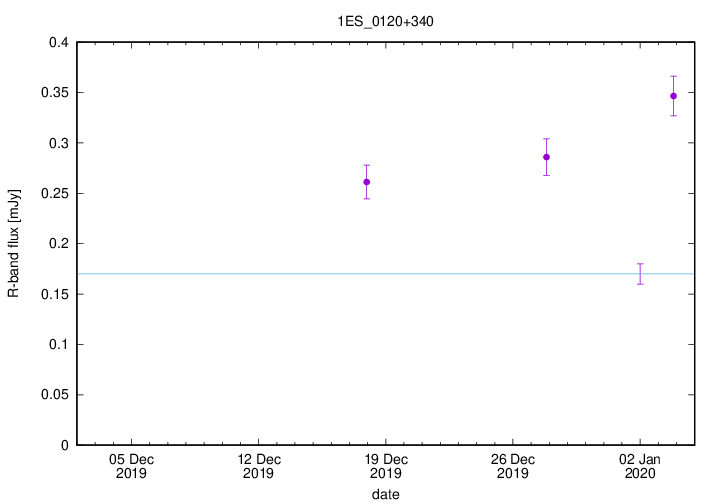Select the 26 Dec 2019 tick label
Viewport: 720px width, 504px height.
click(x=513, y=466)
